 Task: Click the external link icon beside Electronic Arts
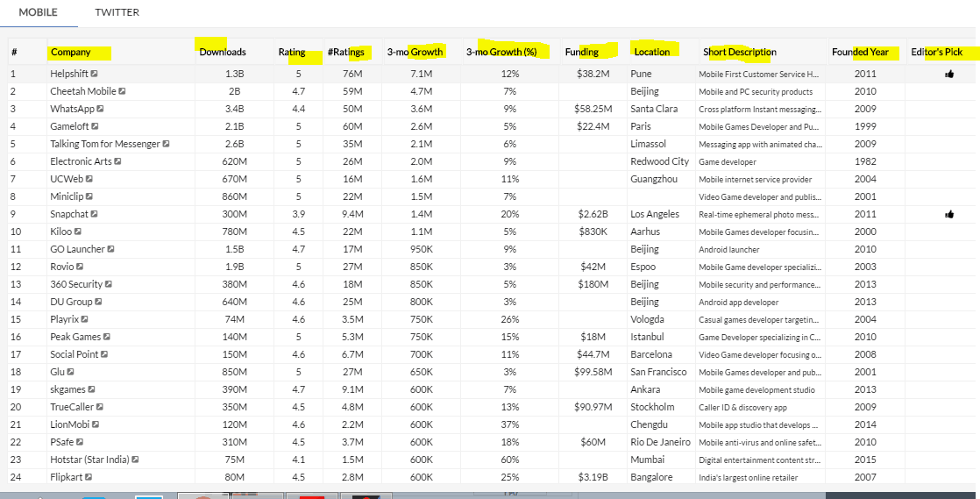(117, 161)
